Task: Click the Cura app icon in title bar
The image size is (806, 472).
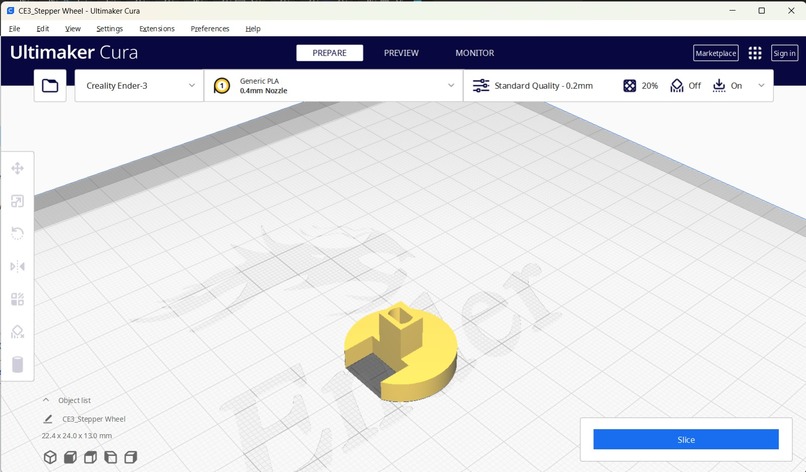Action: click(10, 10)
